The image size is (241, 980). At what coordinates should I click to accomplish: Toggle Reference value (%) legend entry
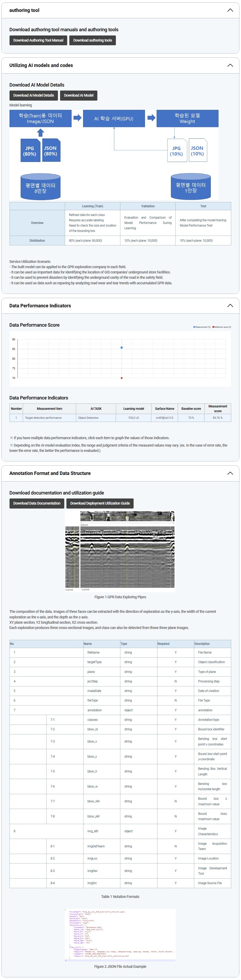pos(222,327)
